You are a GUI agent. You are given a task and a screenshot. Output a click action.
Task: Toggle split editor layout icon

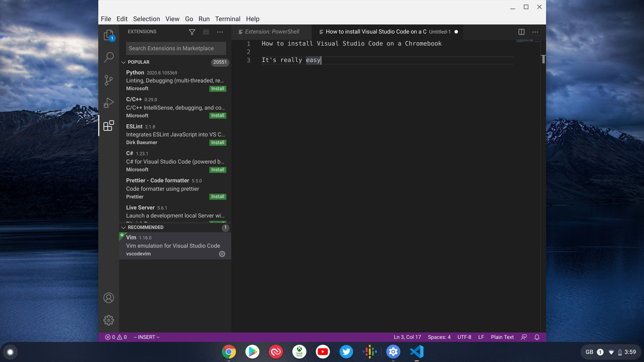522,32
